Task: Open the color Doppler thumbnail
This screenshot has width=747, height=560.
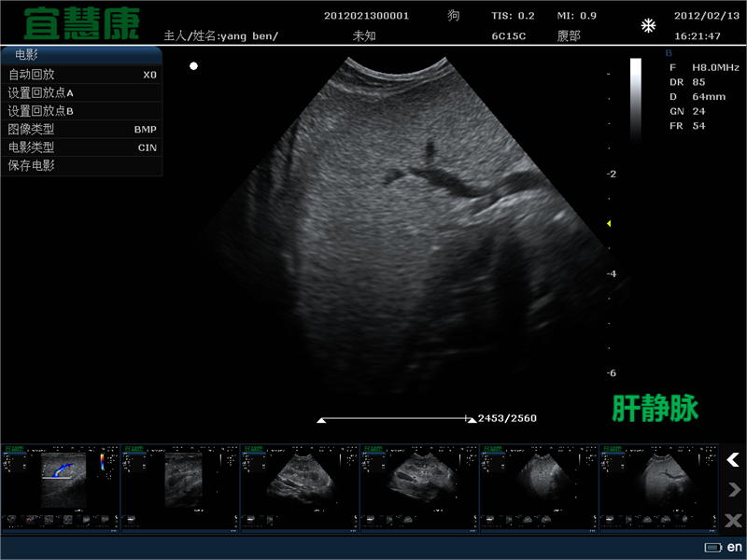Action: (x=61, y=487)
